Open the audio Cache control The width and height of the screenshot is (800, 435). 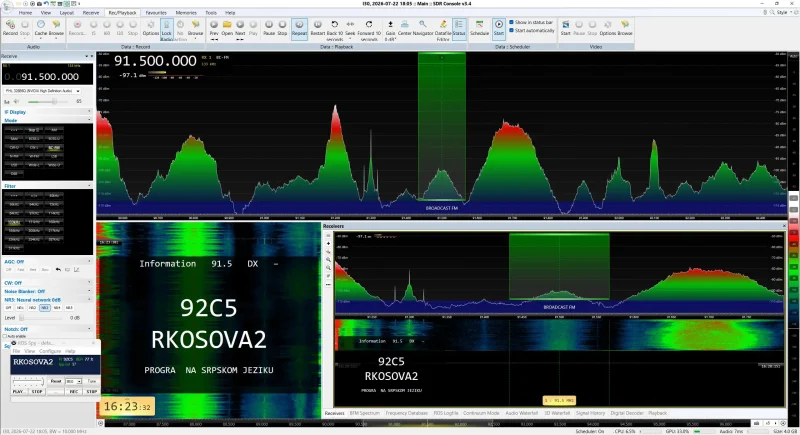pyautogui.click(x=41, y=28)
